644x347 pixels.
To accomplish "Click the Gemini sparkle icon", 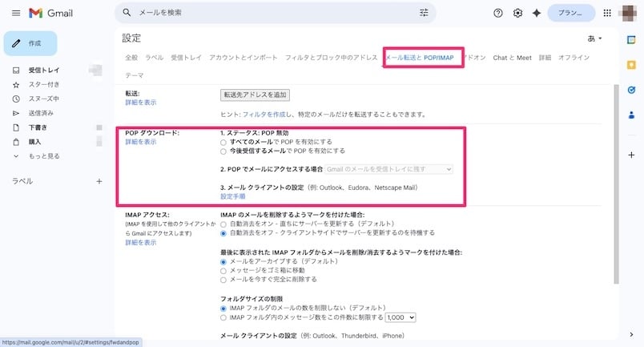I will [x=537, y=13].
